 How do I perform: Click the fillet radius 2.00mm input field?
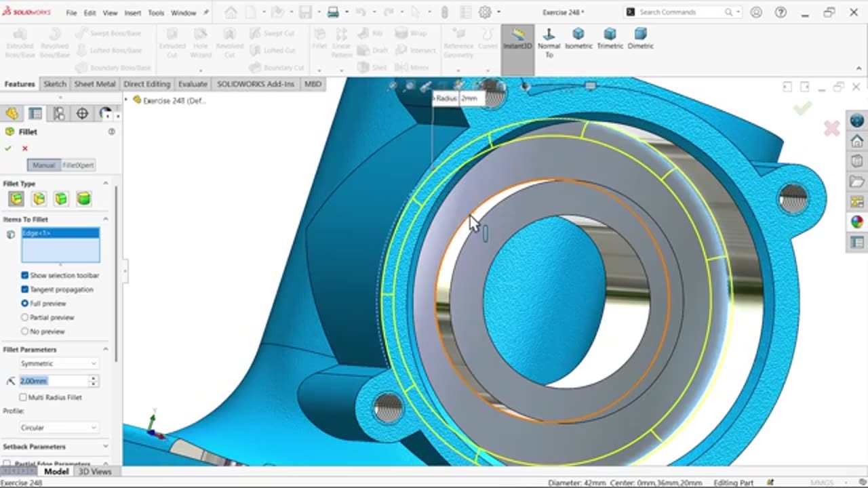point(54,381)
